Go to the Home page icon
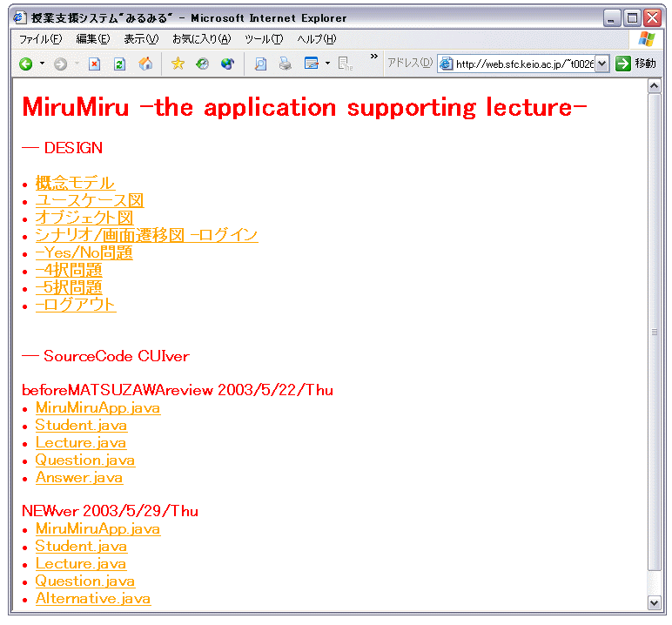Viewport: 672px width, 625px height. 145,64
